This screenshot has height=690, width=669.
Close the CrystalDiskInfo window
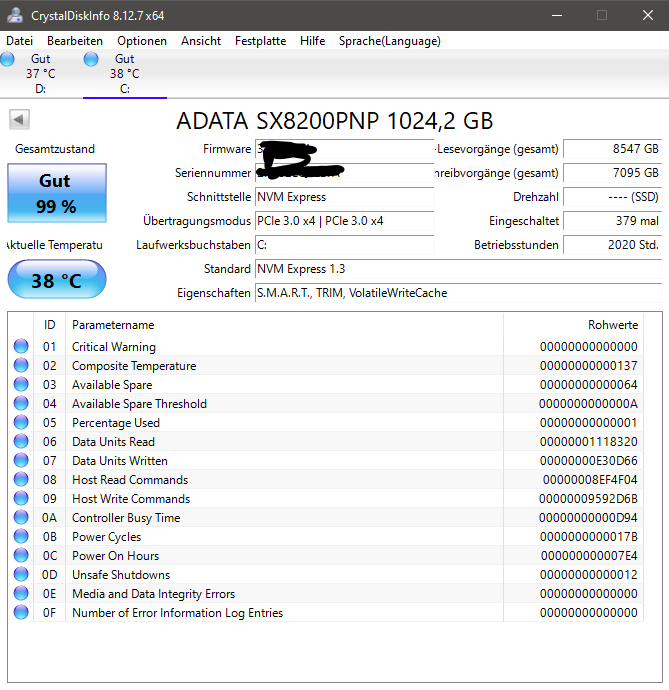(647, 15)
